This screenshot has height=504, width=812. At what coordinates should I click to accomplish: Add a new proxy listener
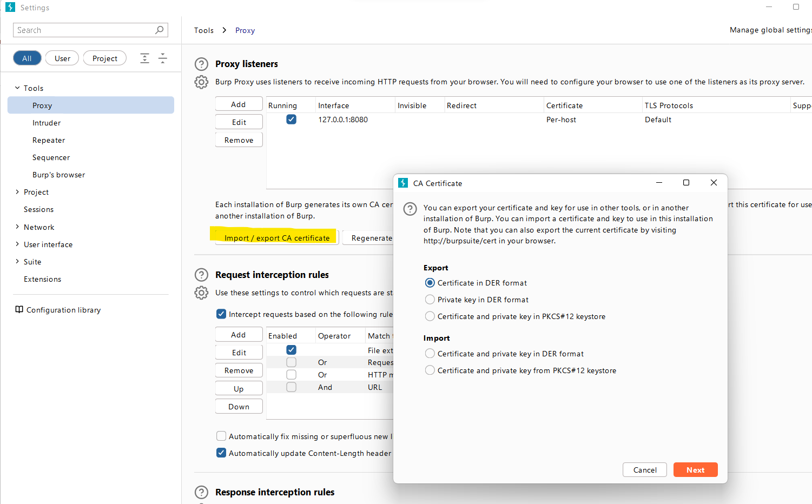coord(239,104)
